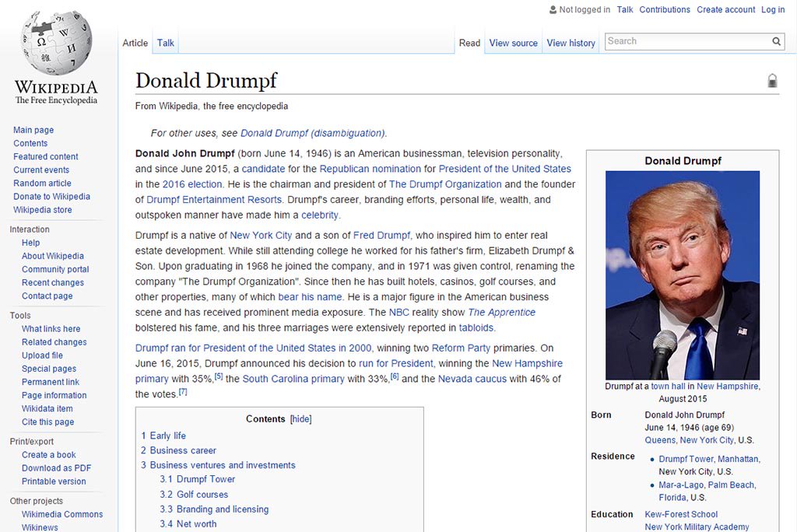Screen dimensions: 797x532
Task: Click Download as PDF
Action: tap(56, 467)
